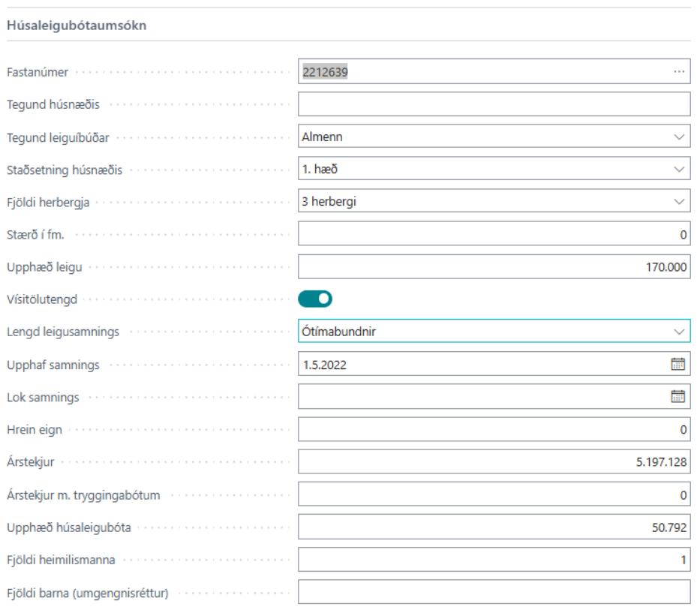Click the Stærð í fm. input field

[x=494, y=235]
